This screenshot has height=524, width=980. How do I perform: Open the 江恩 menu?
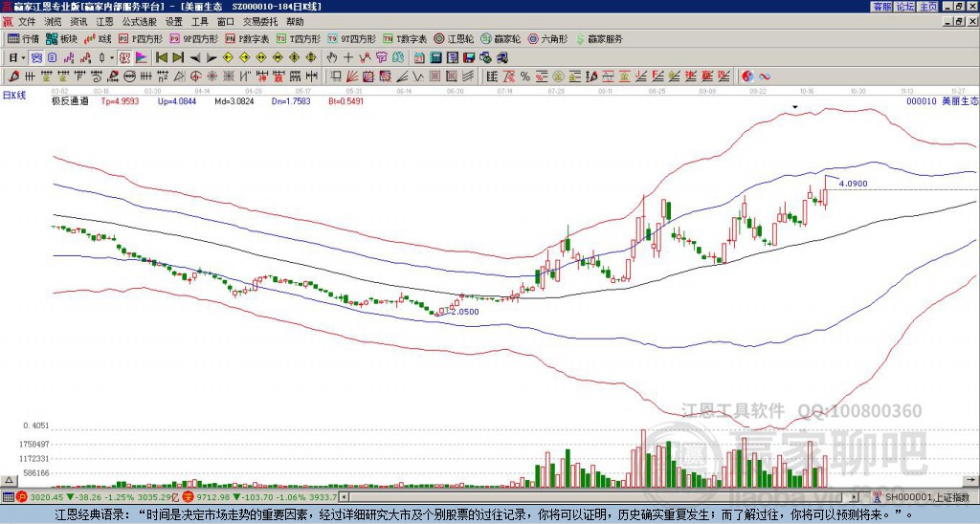[x=104, y=22]
